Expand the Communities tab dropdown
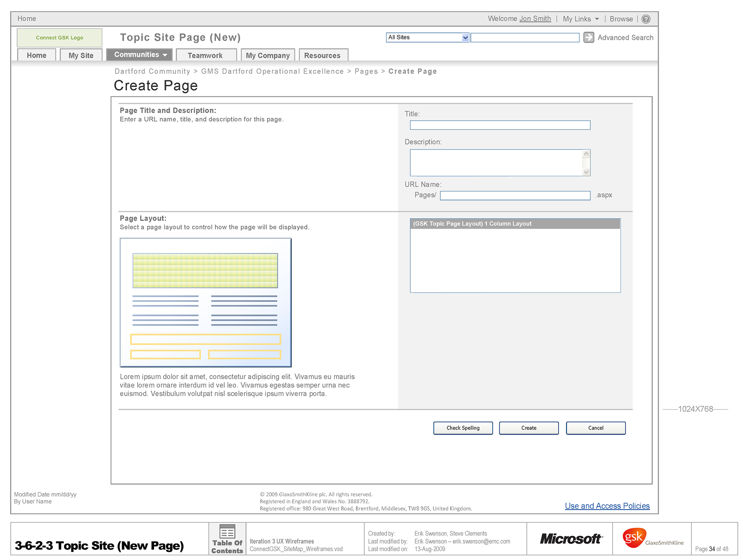 pos(165,55)
